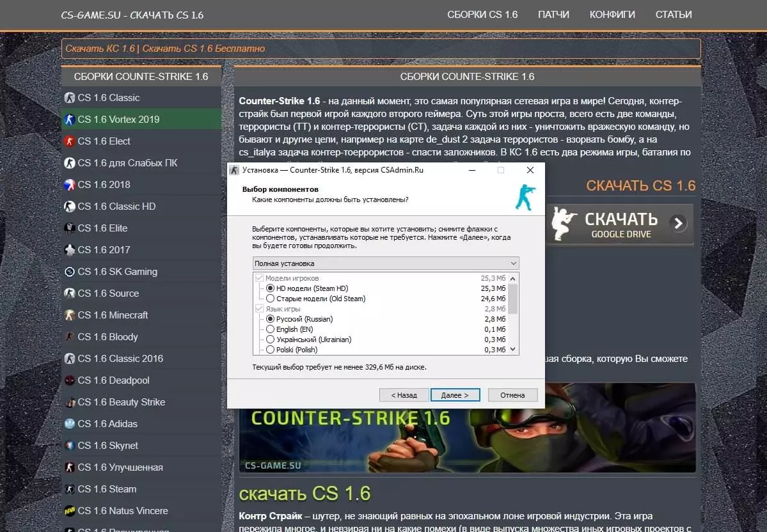
Task: Click the CS 1.6 Natus Vincere icon
Action: tap(70, 511)
